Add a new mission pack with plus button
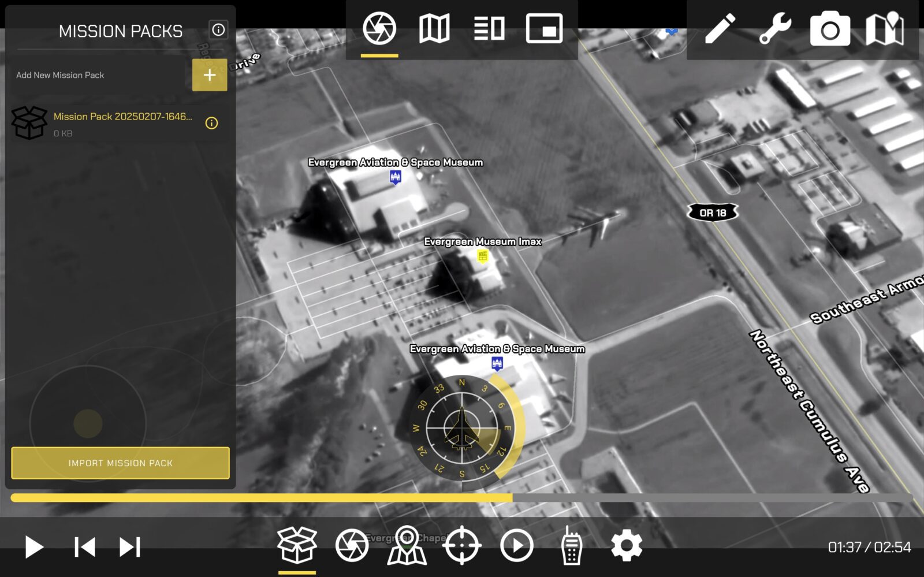The height and width of the screenshot is (577, 924). 210,75
